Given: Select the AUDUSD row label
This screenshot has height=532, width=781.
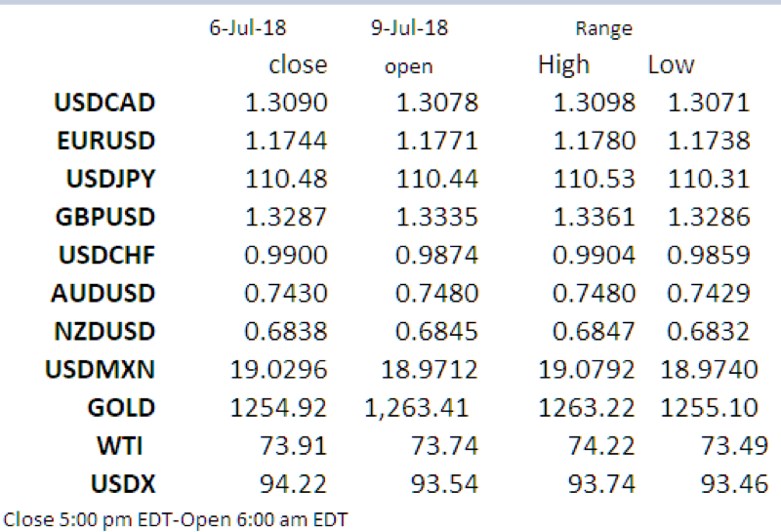Looking at the screenshot, I should pyautogui.click(x=106, y=293).
